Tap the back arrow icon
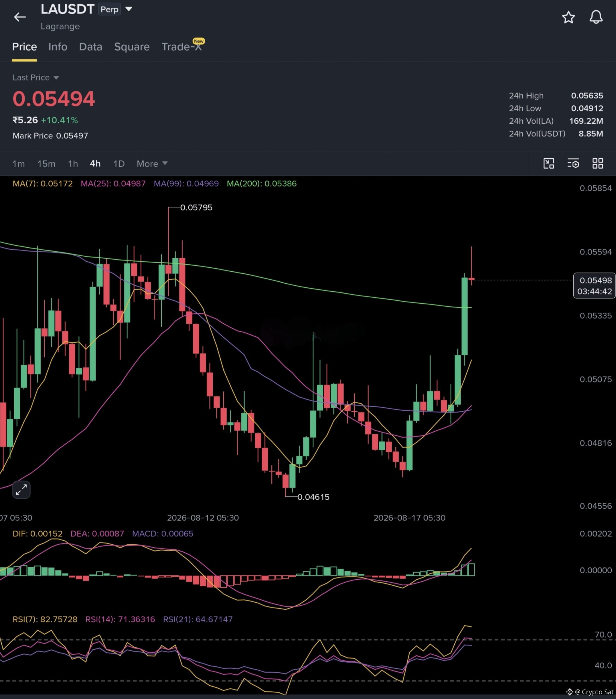616x699 pixels. tap(20, 17)
